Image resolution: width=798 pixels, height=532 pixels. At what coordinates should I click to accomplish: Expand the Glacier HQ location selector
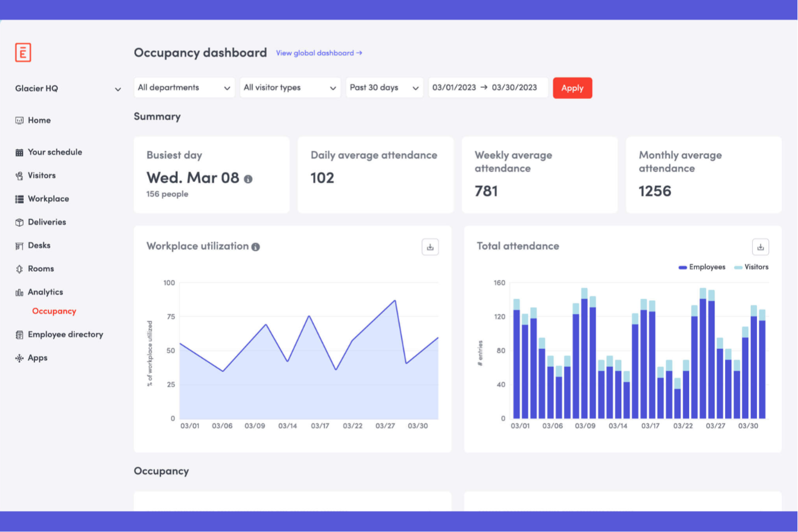tap(68, 88)
